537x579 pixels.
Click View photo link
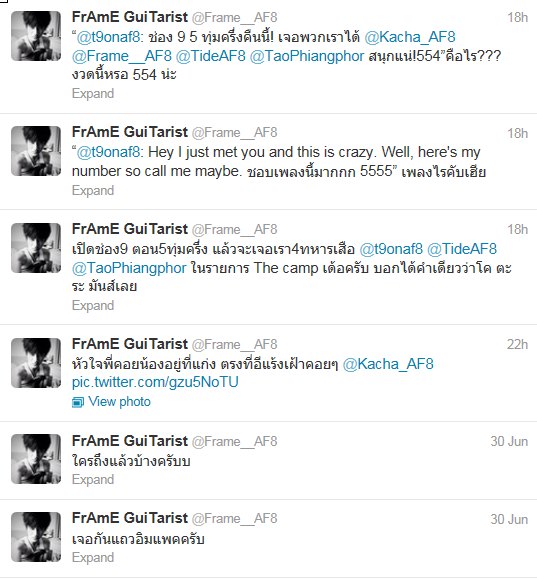[x=119, y=402]
